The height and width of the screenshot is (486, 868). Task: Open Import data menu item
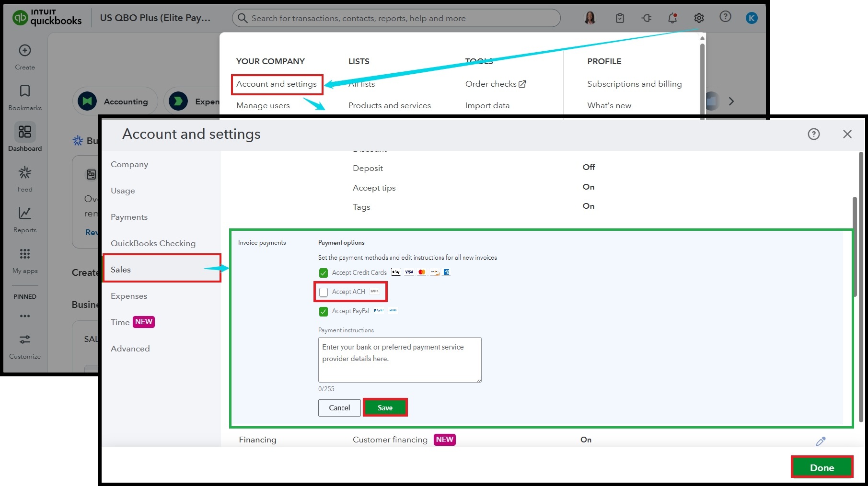487,105
